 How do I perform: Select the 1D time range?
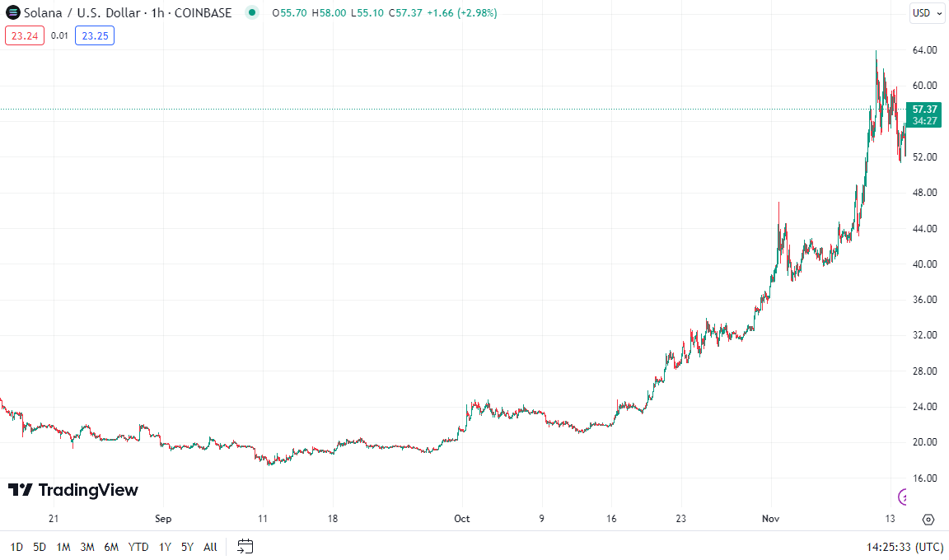(x=16, y=547)
